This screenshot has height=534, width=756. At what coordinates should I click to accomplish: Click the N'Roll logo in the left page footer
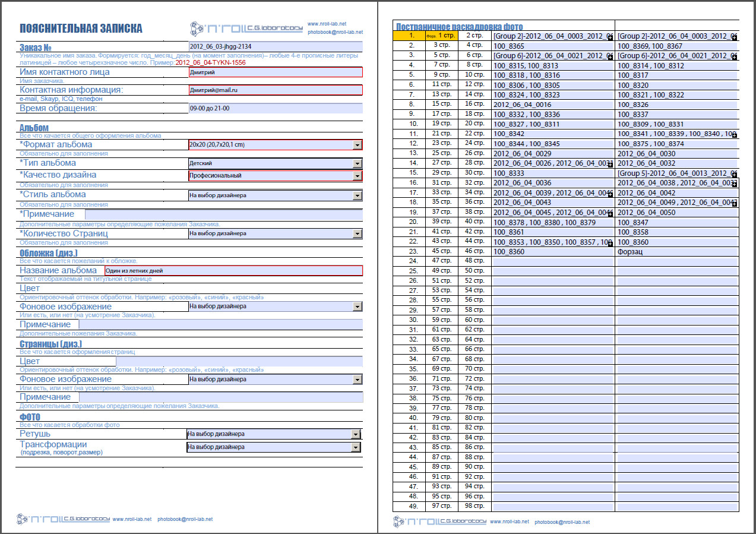click(64, 519)
